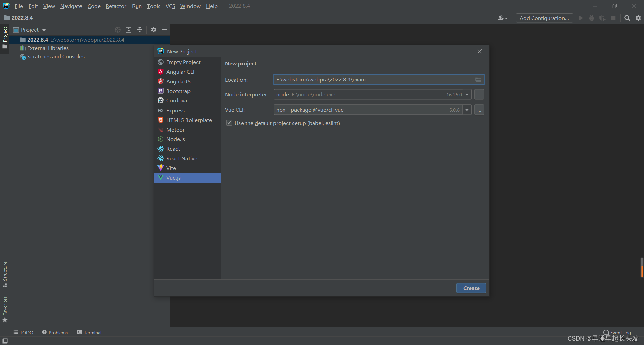Open the Node interpreter version dropdown
Image resolution: width=644 pixels, height=345 pixels.
[467, 94]
